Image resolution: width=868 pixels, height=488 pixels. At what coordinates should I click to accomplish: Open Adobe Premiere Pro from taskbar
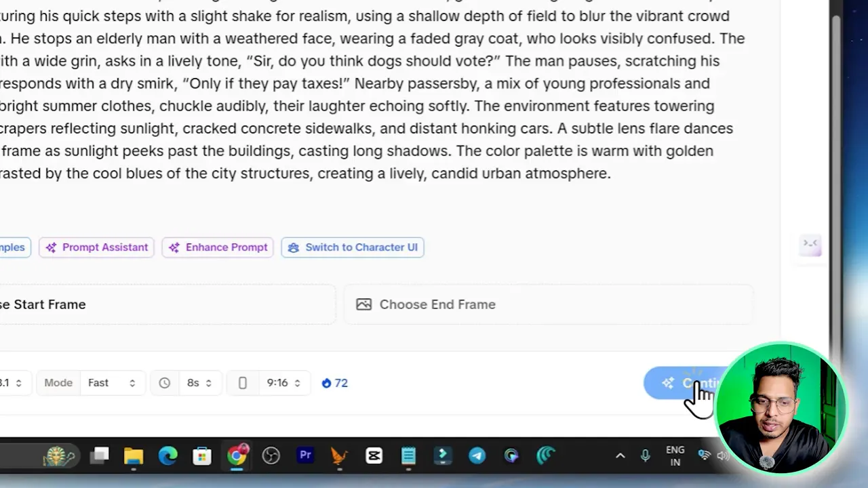pos(305,455)
